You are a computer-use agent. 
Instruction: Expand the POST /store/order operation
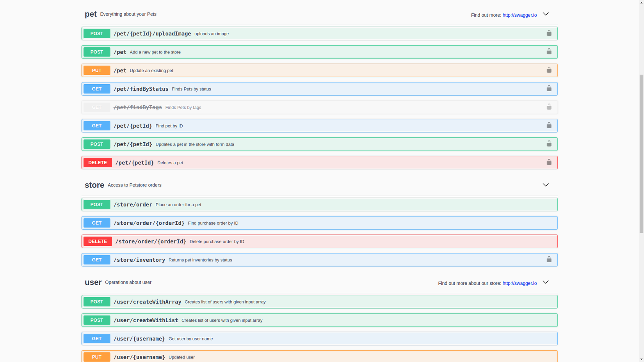coord(133,204)
